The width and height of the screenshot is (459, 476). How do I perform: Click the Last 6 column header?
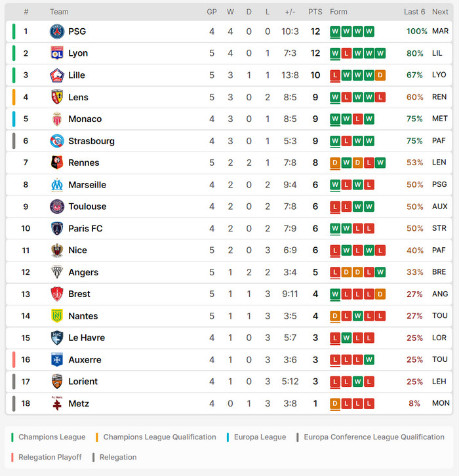tap(414, 12)
